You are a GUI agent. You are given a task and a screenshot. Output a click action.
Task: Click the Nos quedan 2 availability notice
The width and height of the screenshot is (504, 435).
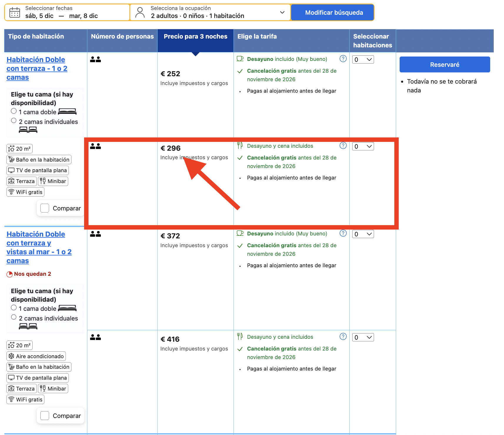[29, 274]
